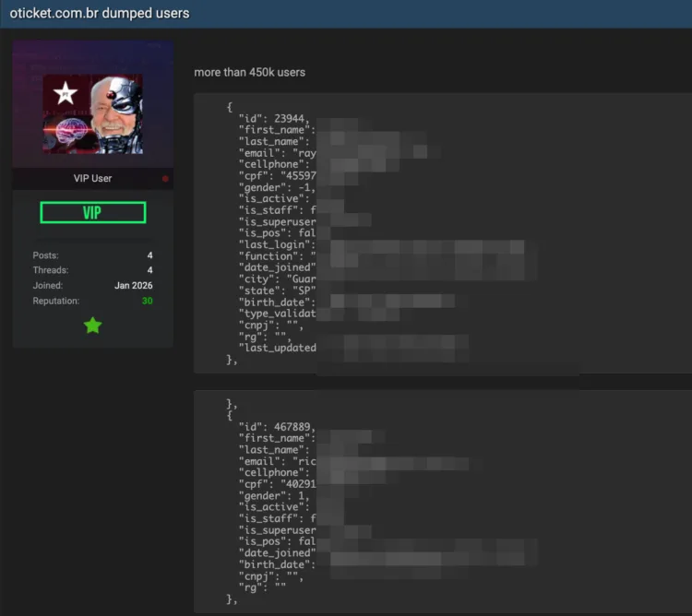Image resolution: width=692 pixels, height=616 pixels.
Task: Click the "city": "Guar line
Action: pyautogui.click(x=277, y=279)
